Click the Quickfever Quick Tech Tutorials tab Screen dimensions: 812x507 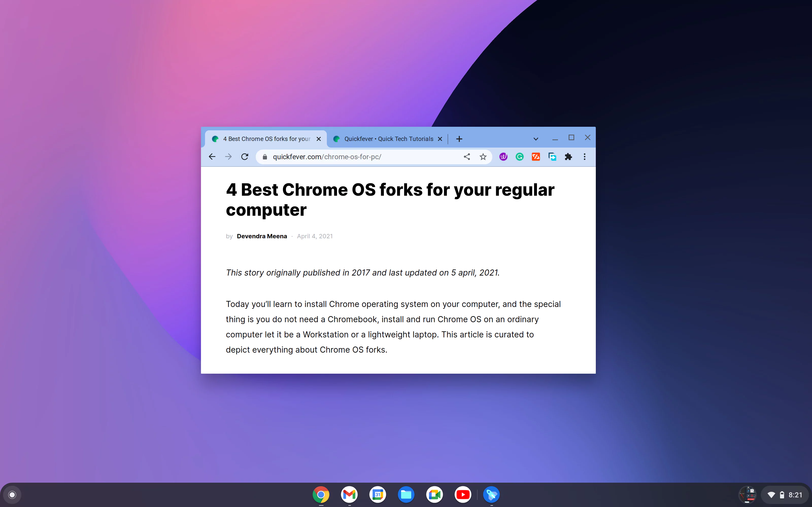point(386,138)
